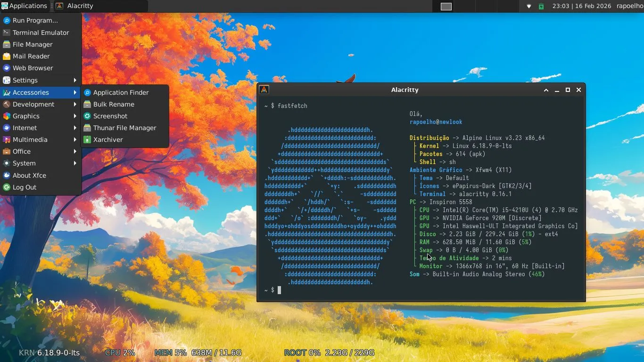Click the File Manager menu icon
This screenshot has width=644, height=362.
(7, 44)
